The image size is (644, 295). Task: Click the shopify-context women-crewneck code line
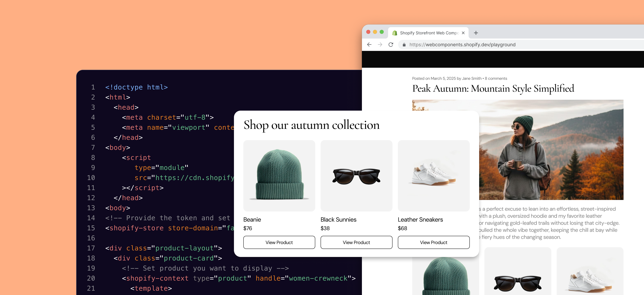pyautogui.click(x=239, y=278)
